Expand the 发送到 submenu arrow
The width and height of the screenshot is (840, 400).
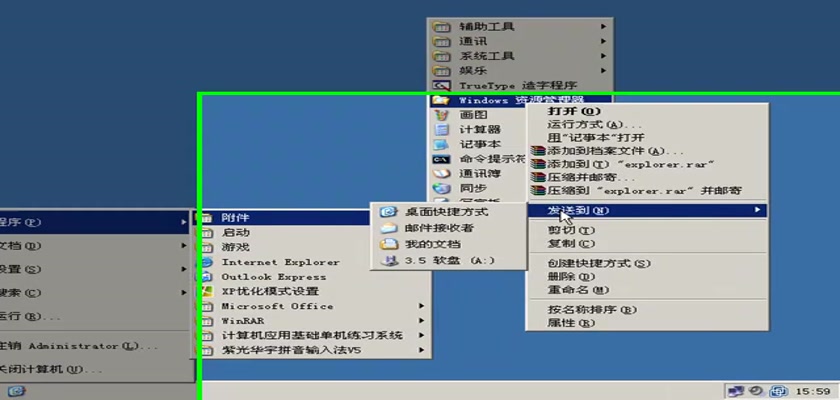(759, 210)
